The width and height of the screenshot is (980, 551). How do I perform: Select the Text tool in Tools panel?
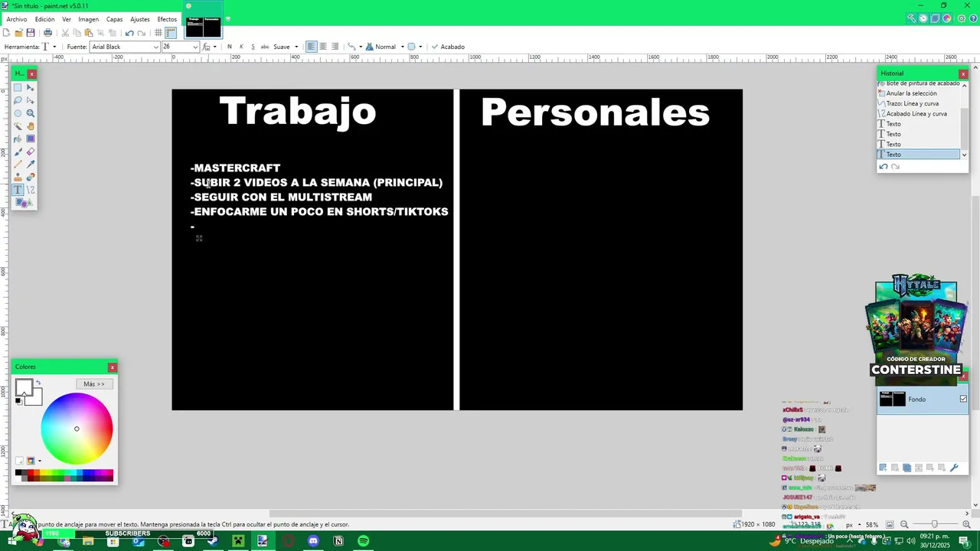click(x=18, y=190)
